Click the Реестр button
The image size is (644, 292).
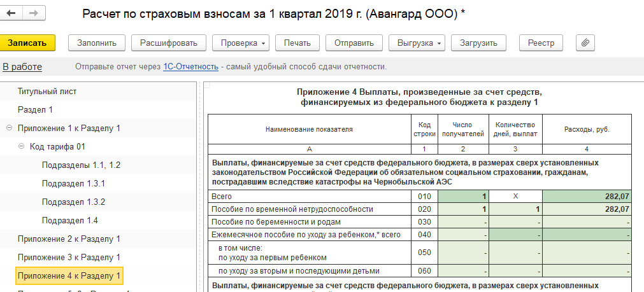pyautogui.click(x=541, y=43)
